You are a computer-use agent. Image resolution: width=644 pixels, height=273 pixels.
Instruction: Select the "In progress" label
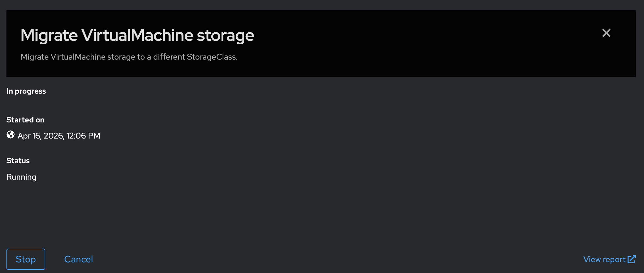click(26, 91)
